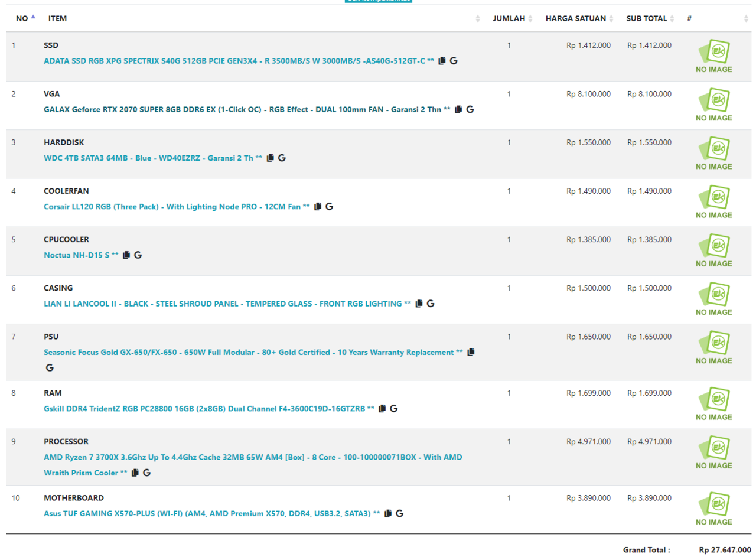Copy the LIAN LI LANCOOL II name
The width and height of the screenshot is (756, 557).
pos(419,304)
